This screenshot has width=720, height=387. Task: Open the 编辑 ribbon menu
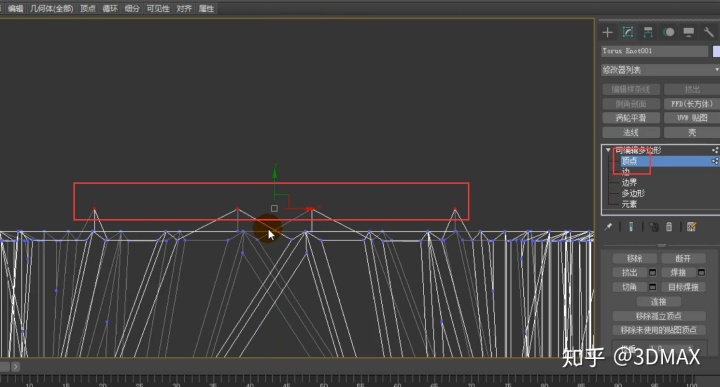[15, 8]
